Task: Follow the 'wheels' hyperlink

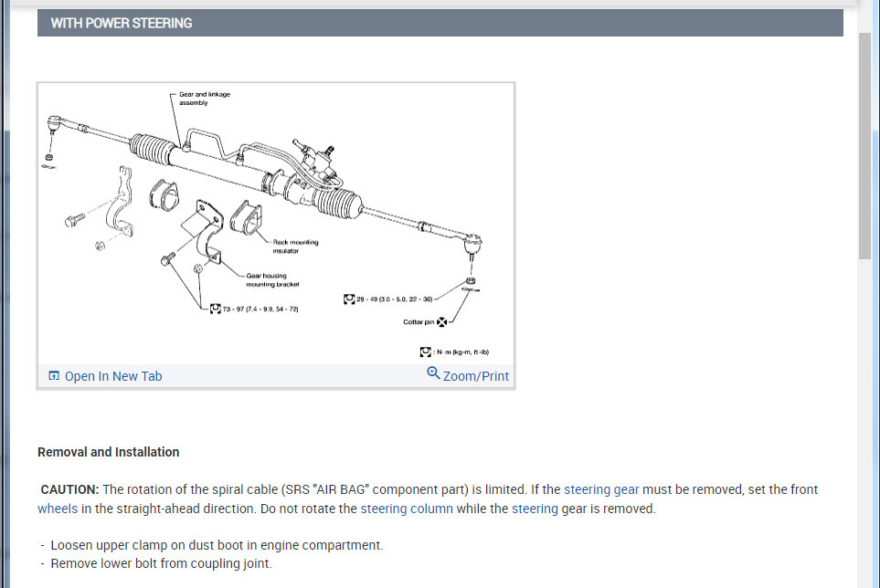Action: (58, 509)
